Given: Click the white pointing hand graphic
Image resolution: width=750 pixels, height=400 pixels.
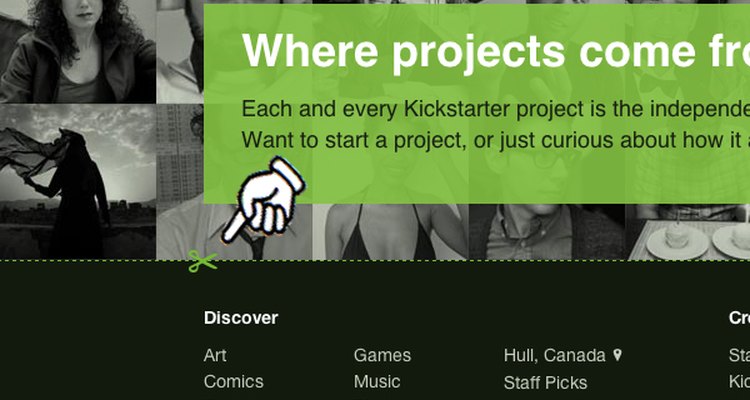Looking at the screenshot, I should pos(264,200).
